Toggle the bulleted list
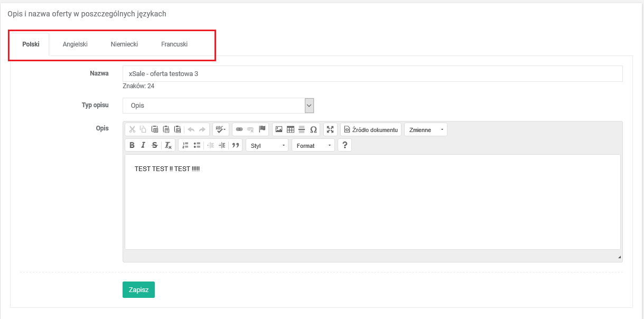The image size is (644, 319). [x=197, y=145]
